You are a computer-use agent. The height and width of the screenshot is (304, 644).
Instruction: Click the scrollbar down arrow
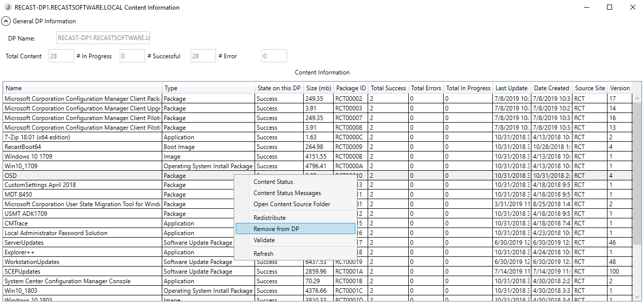(x=637, y=296)
